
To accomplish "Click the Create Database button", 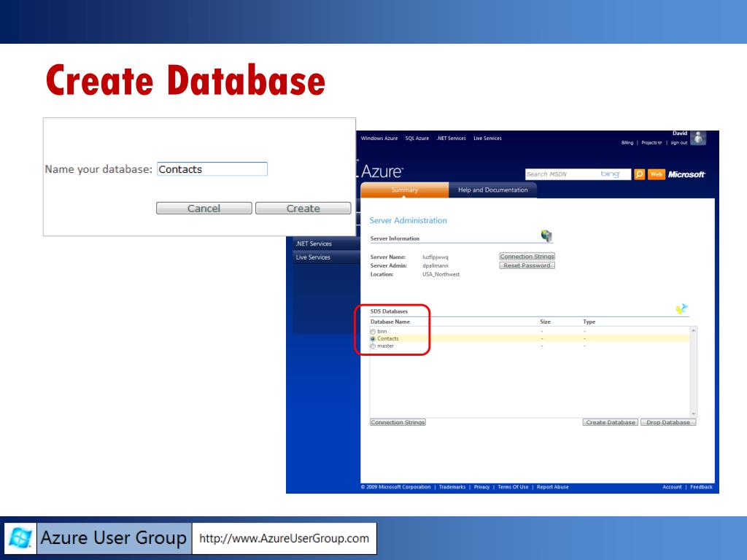I will tap(611, 422).
